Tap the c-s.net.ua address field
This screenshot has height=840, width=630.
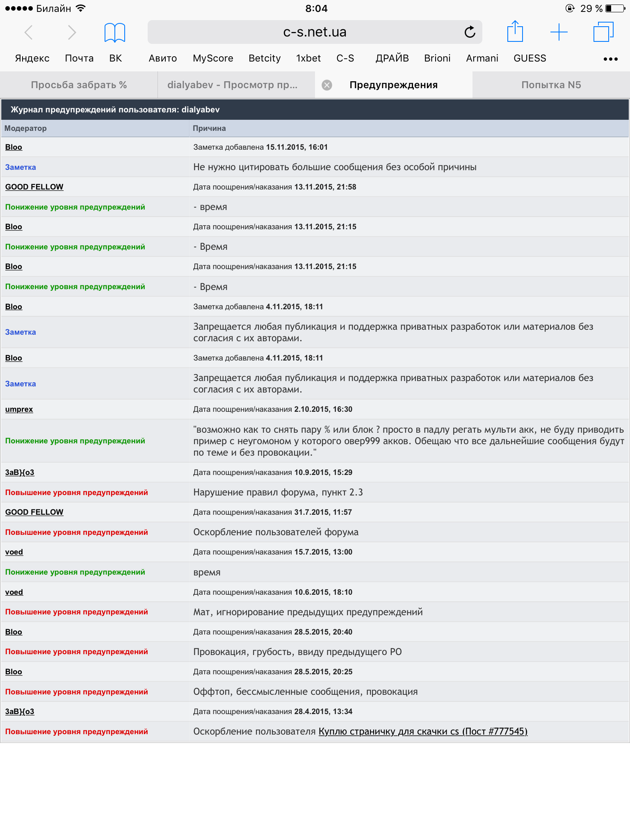click(315, 32)
